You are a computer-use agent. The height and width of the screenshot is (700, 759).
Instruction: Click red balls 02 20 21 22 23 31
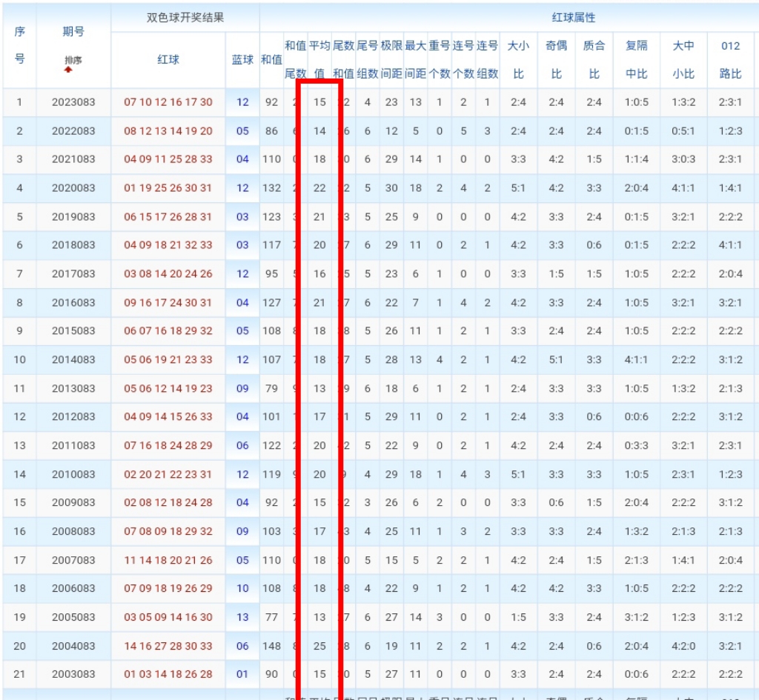point(168,474)
